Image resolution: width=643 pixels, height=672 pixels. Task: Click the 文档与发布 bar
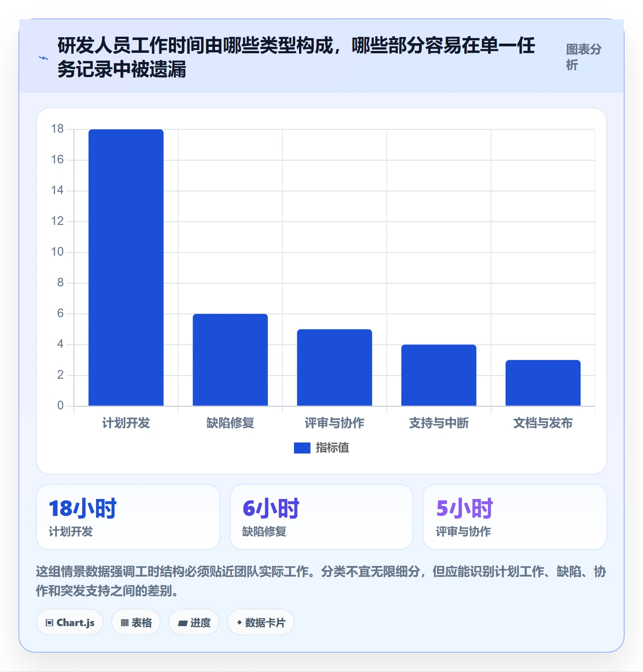[543, 383]
